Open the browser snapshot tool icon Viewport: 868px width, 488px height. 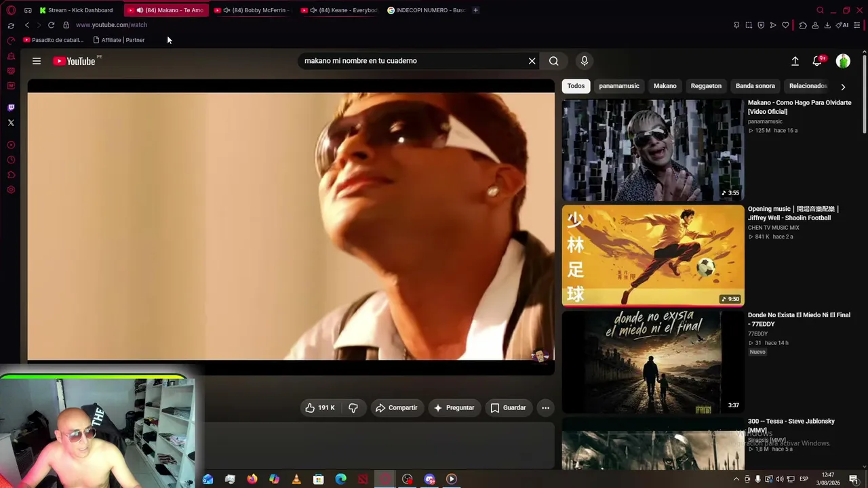point(749,25)
